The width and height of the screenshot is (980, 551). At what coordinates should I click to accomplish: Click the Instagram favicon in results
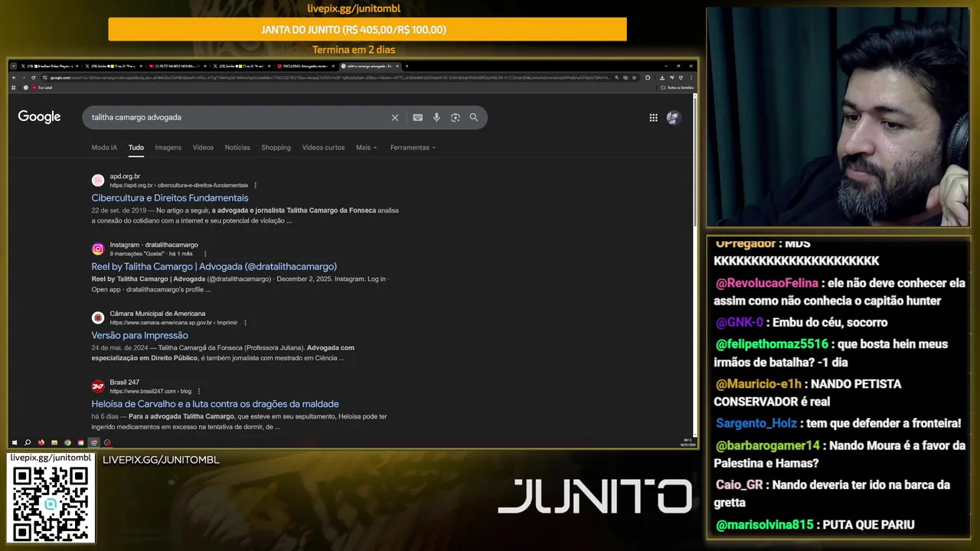point(98,249)
